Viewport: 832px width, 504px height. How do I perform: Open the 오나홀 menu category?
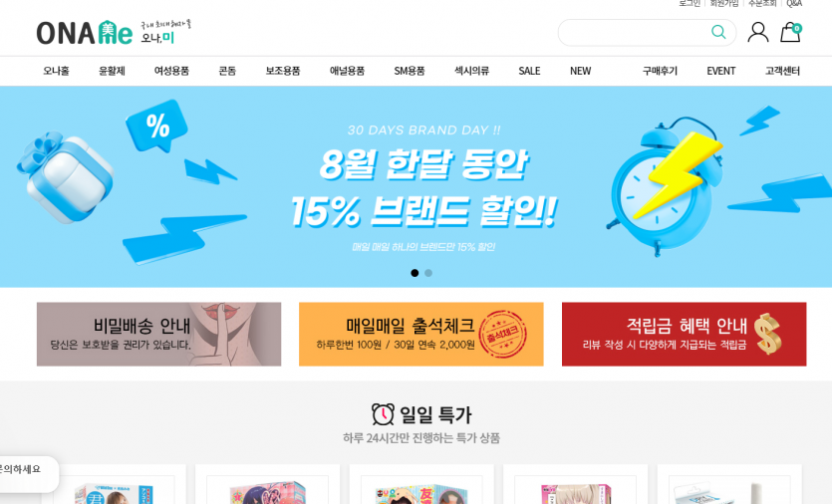tap(56, 71)
